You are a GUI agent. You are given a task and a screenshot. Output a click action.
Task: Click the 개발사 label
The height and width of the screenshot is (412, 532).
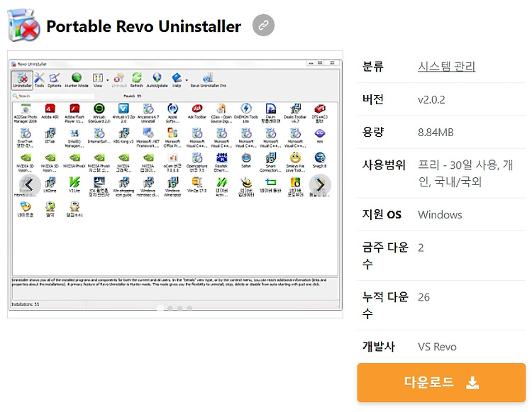pos(378,346)
